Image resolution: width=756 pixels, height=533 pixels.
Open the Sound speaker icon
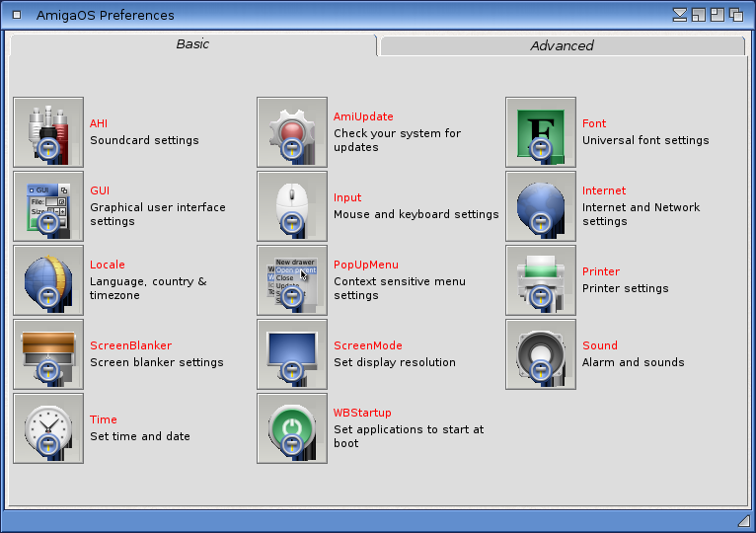pos(541,354)
